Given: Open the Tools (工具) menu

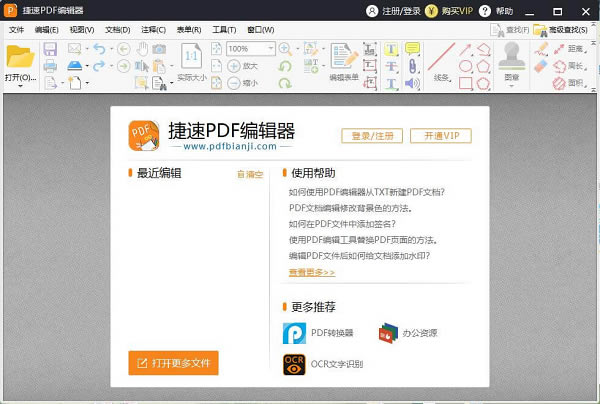Looking at the screenshot, I should (x=224, y=29).
